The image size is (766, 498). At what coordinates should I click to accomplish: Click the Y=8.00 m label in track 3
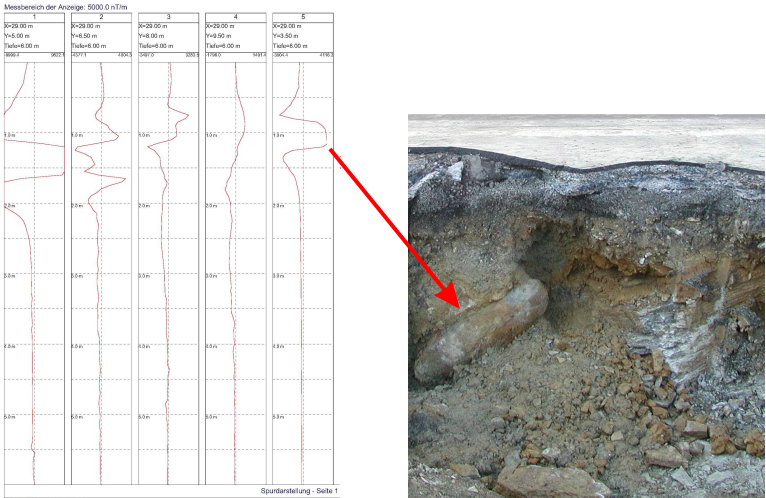152,36
